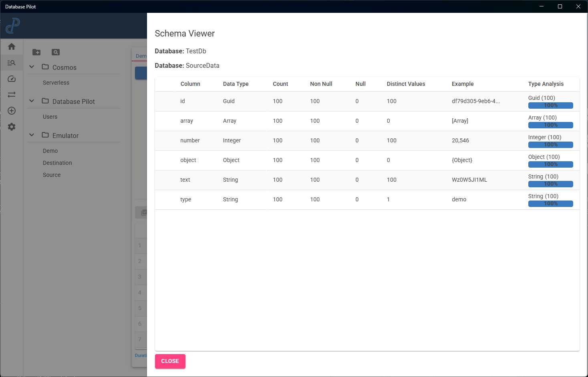Open the application settings gear icon
Image resolution: width=588 pixels, height=377 pixels.
click(x=11, y=127)
